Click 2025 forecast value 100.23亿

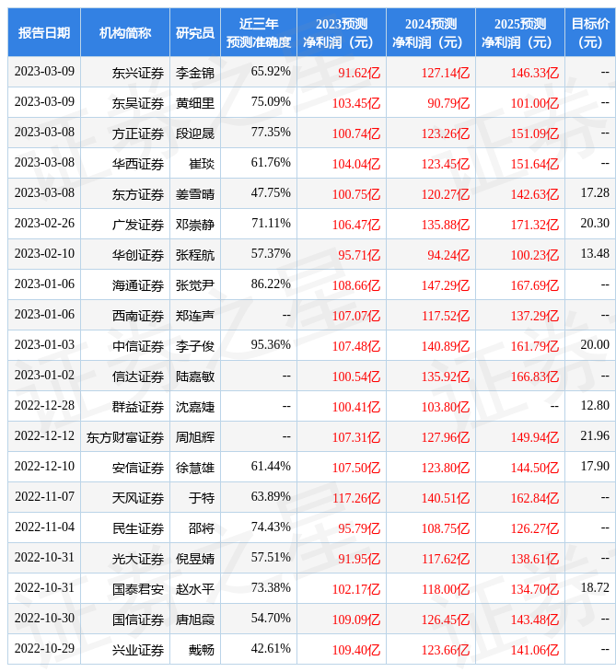[535, 255]
